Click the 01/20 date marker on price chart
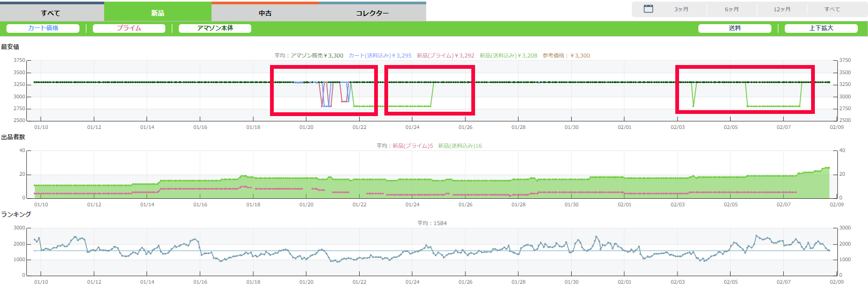The height and width of the screenshot is (288, 868). pyautogui.click(x=307, y=127)
